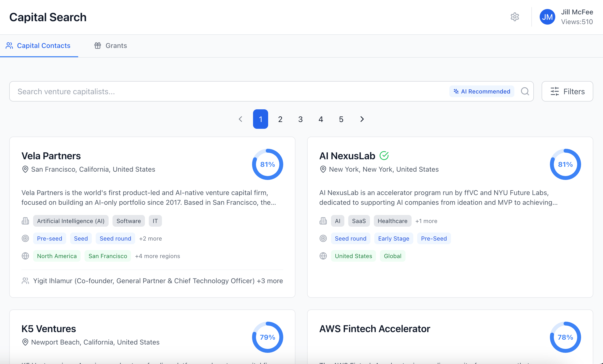Image resolution: width=603 pixels, height=364 pixels.
Task: Click the Jill McFee user name
Action: [x=577, y=12]
